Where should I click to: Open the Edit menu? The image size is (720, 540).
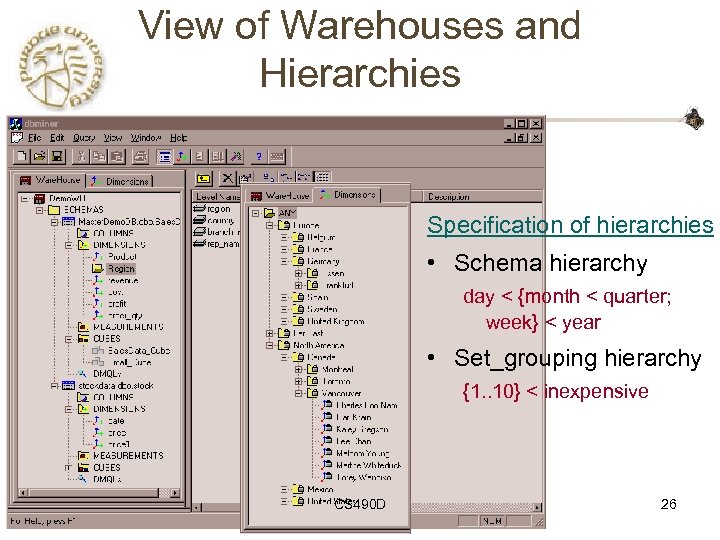coord(57,138)
